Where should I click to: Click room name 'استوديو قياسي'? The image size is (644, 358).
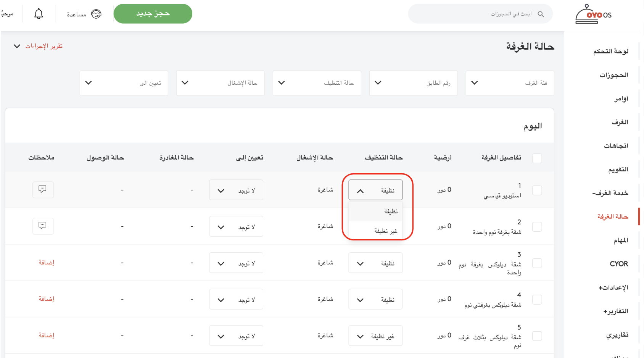coord(502,196)
